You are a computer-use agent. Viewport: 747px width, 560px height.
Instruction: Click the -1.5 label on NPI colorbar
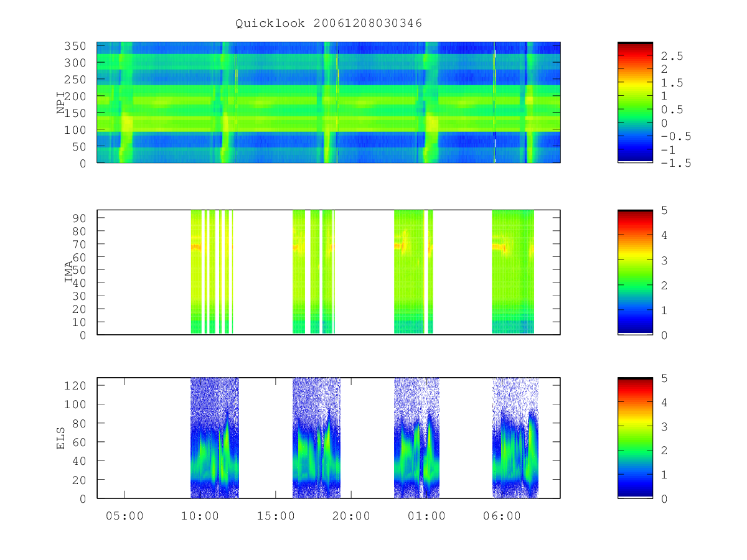click(676, 163)
